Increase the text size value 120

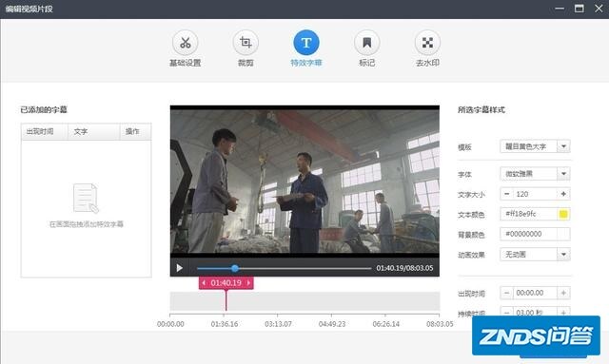point(563,194)
